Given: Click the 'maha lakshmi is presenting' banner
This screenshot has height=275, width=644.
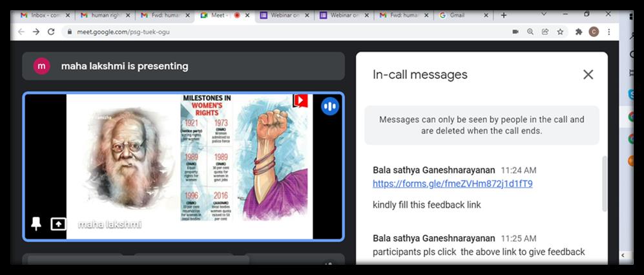Looking at the screenshot, I should 183,66.
